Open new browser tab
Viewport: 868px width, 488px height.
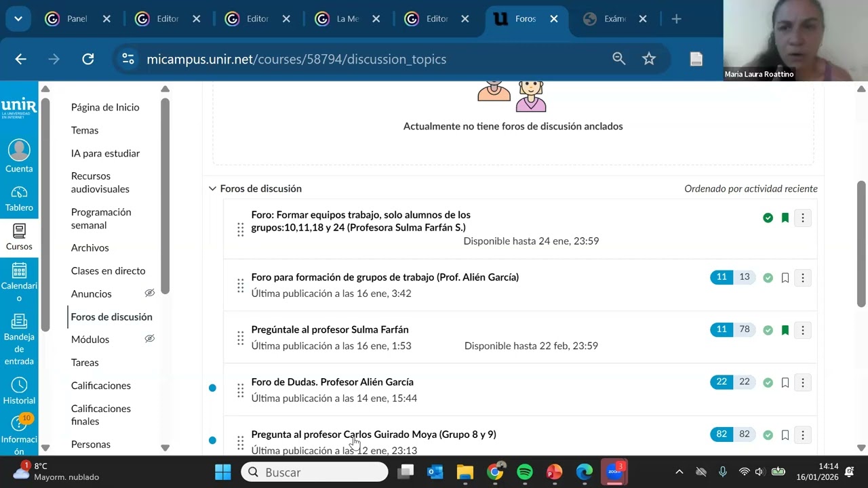(x=676, y=19)
